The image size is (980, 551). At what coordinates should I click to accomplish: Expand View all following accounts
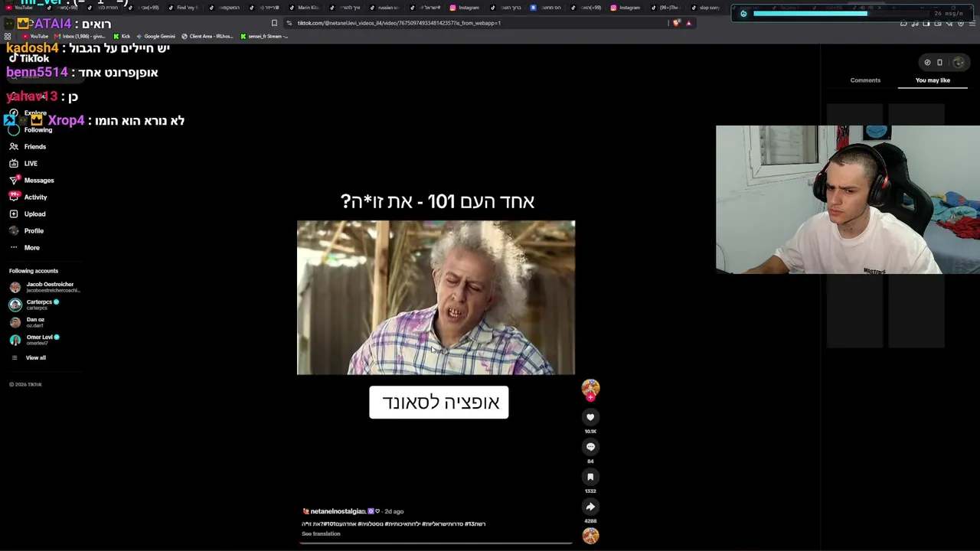click(28, 357)
